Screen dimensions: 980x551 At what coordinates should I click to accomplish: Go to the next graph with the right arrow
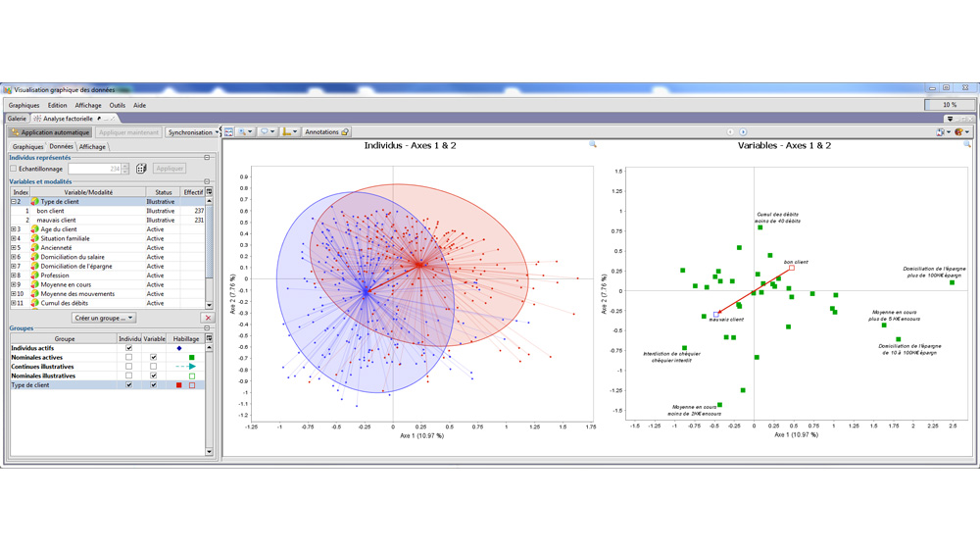tap(743, 132)
